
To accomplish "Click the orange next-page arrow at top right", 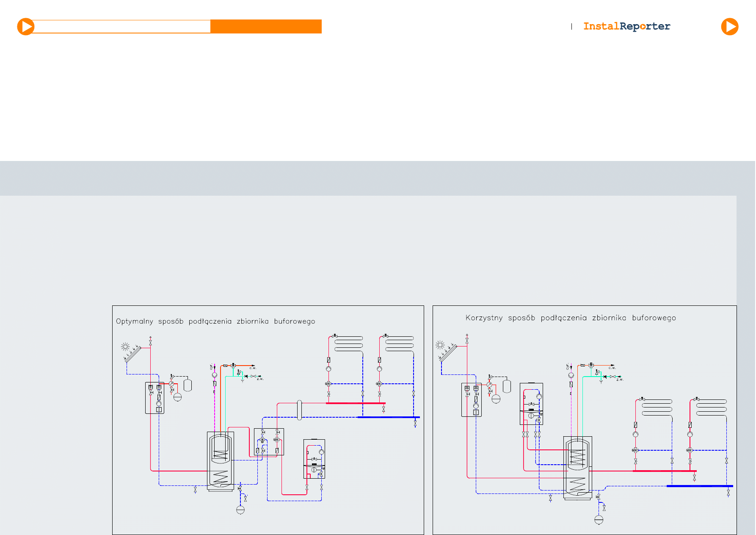I will coord(730,27).
